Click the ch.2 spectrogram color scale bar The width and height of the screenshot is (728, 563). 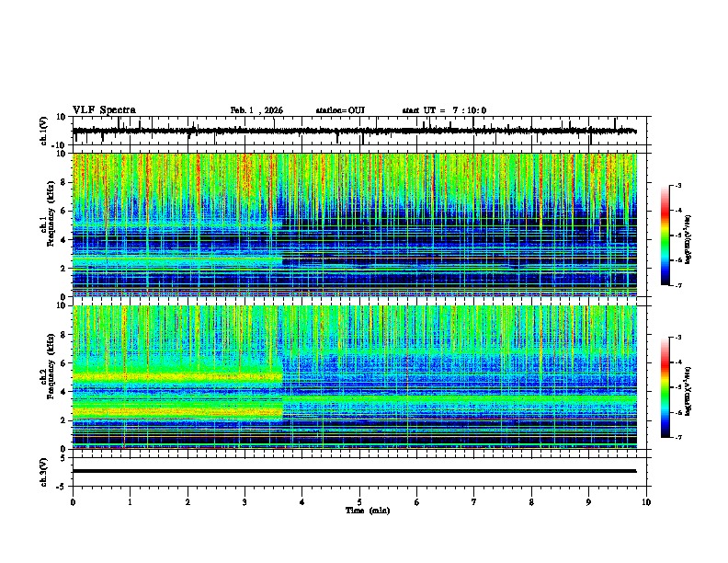665,387
